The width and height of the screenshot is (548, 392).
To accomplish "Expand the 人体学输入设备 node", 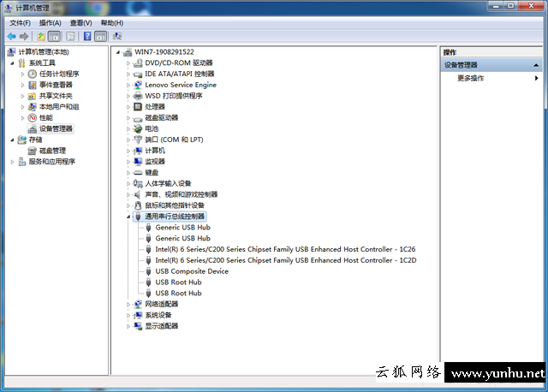I will coord(128,184).
